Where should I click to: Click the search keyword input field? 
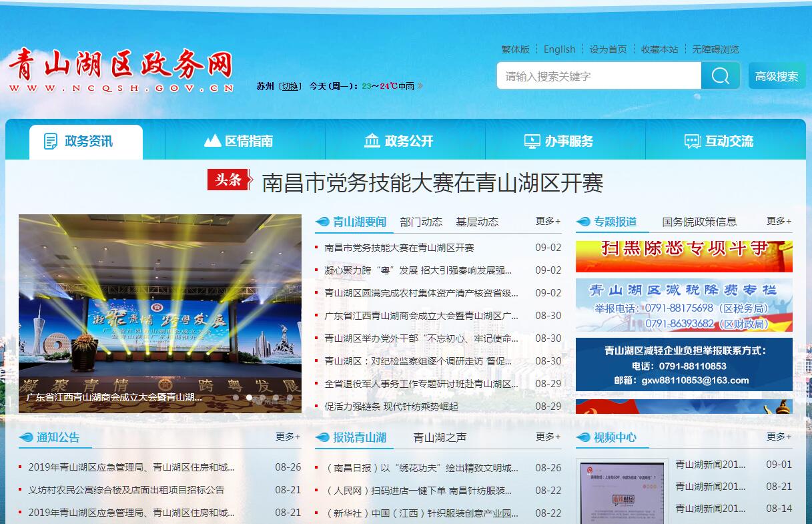point(598,76)
